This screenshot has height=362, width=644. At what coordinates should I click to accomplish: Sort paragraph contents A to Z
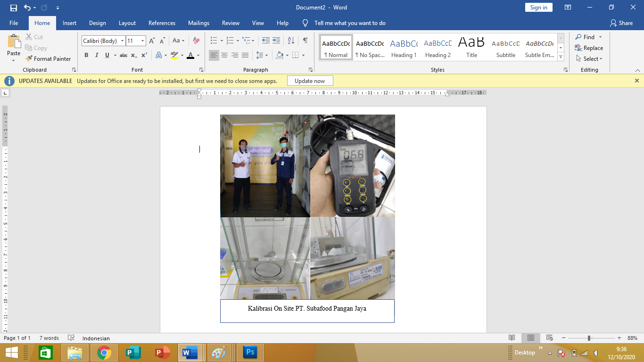(x=291, y=41)
